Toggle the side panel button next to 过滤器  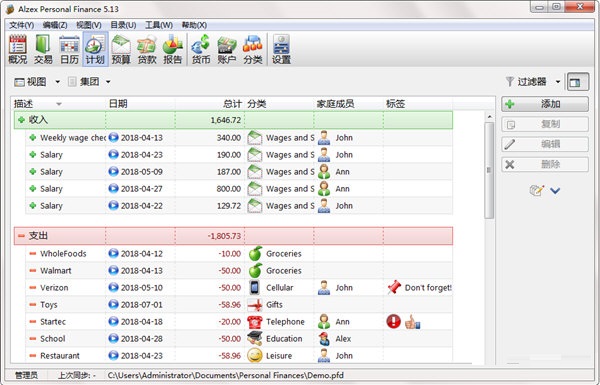click(x=577, y=82)
